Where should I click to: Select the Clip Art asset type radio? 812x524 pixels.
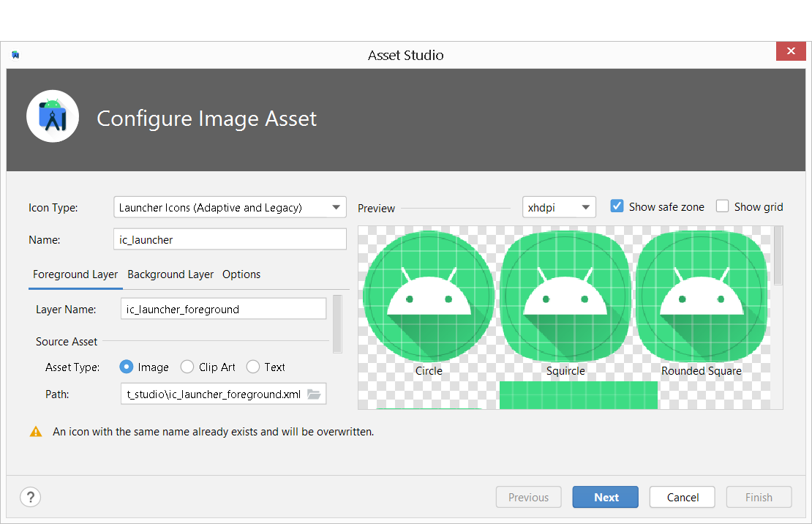tap(187, 367)
